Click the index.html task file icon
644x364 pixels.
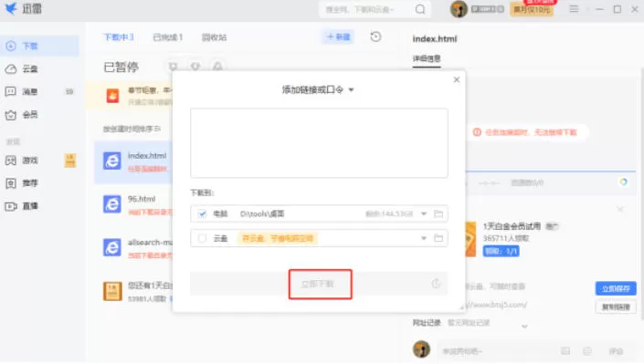tap(112, 161)
